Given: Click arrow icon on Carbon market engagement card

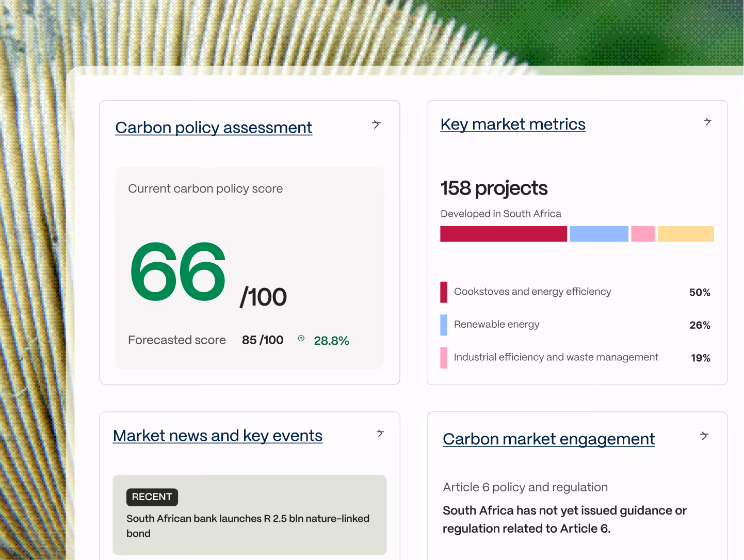Looking at the screenshot, I should [x=704, y=436].
